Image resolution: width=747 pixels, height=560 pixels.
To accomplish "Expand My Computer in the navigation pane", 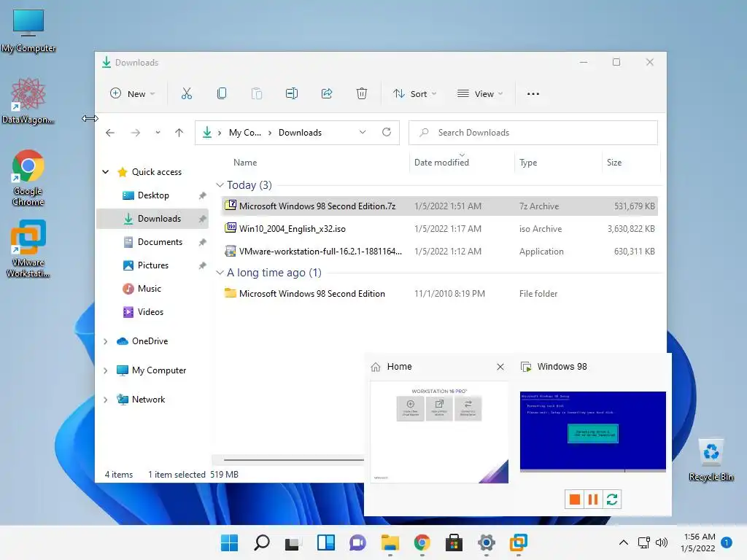I will (x=106, y=370).
